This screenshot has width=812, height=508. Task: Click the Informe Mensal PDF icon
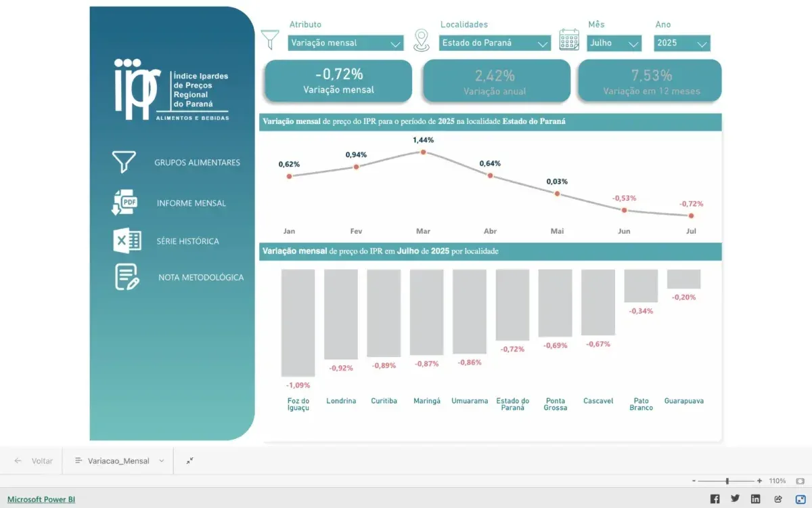click(x=125, y=203)
